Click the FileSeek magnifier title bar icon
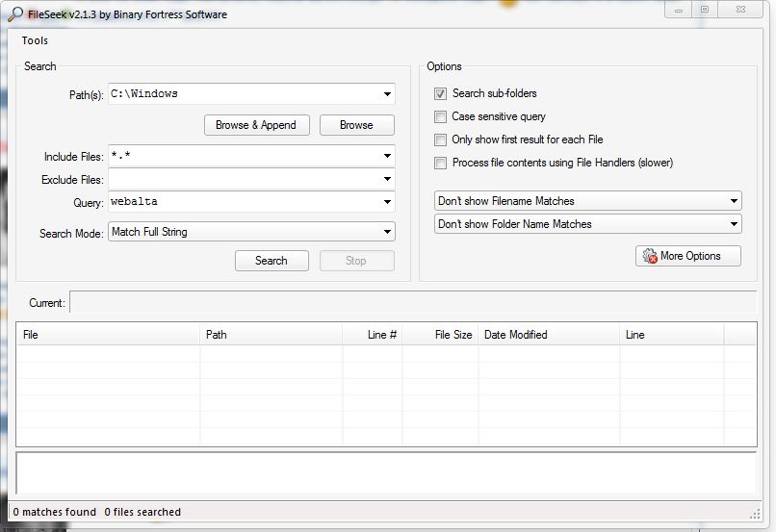Screen dimensions: 776x532 coord(15,13)
